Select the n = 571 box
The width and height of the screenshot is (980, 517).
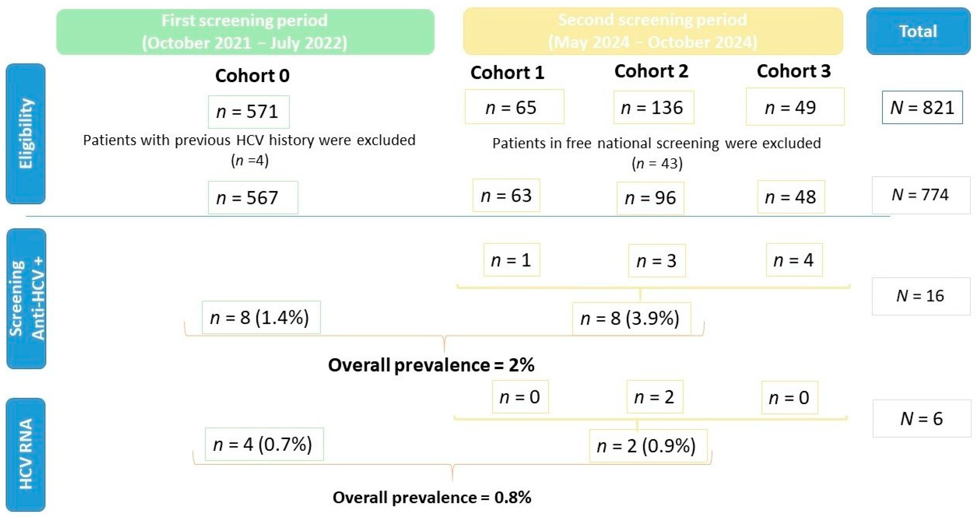249,112
